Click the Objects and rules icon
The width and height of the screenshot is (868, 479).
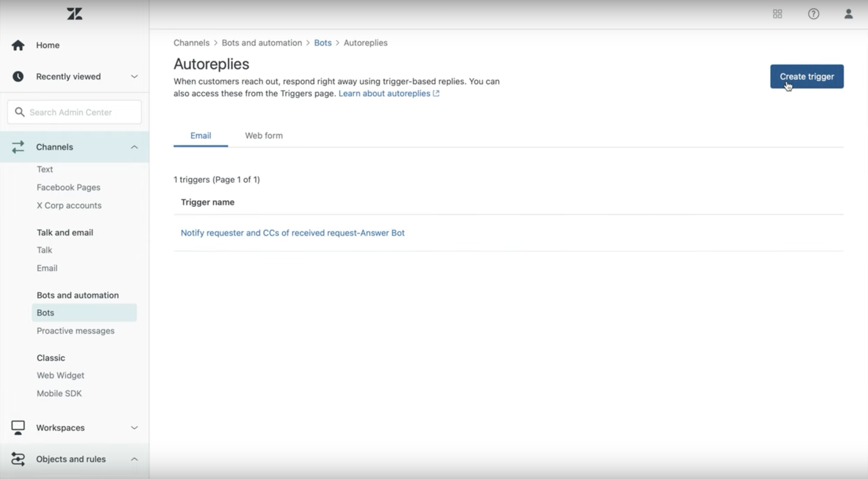click(18, 459)
